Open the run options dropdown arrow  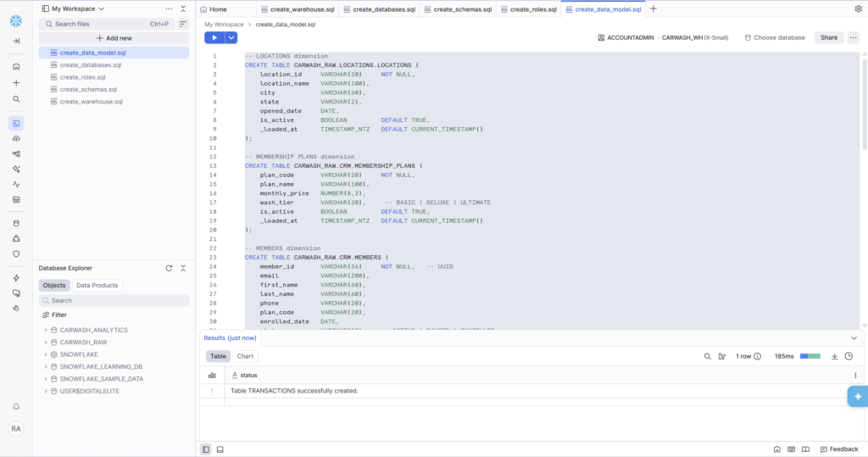[231, 37]
